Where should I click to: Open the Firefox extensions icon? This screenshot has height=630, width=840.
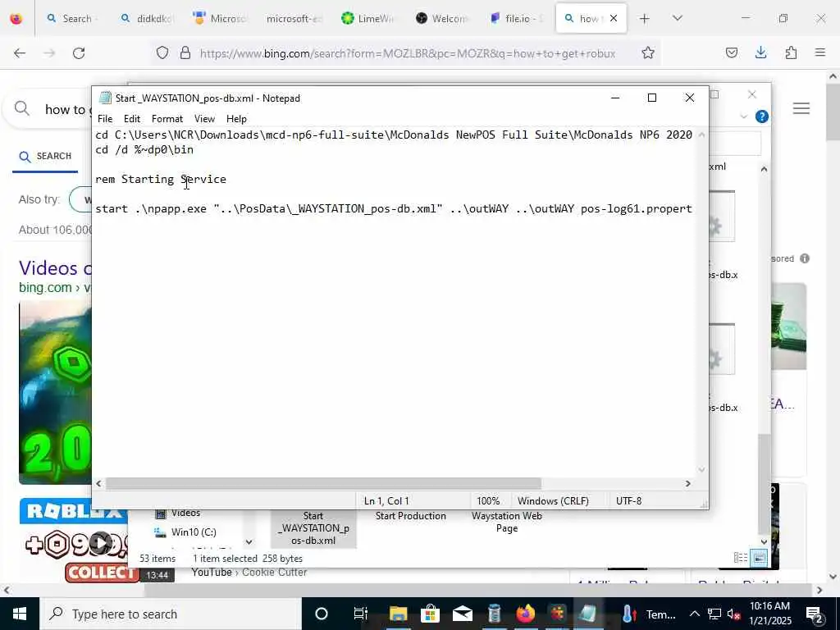tap(791, 52)
